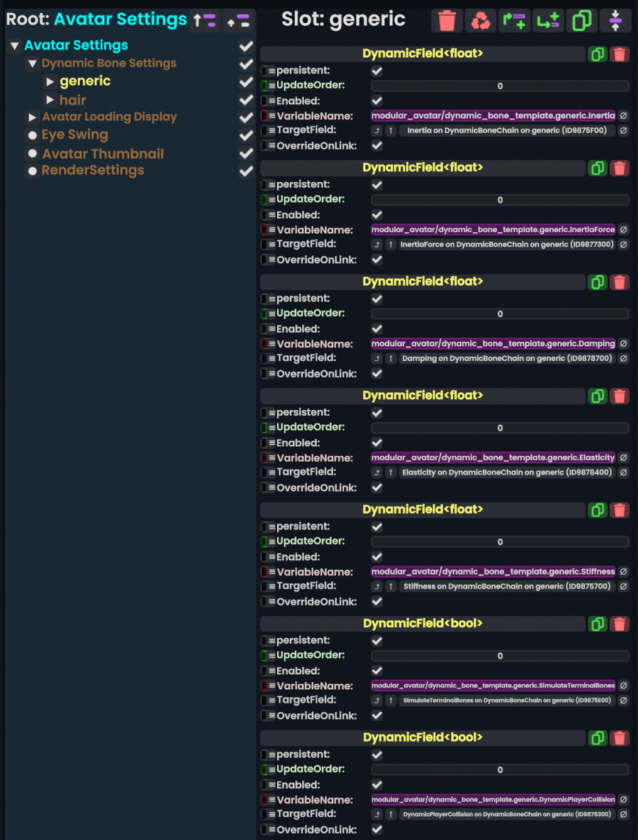Viewport: 638px width, 840px height.
Task: Collapse the Dynamic Bone Settings node
Action: tap(33, 63)
